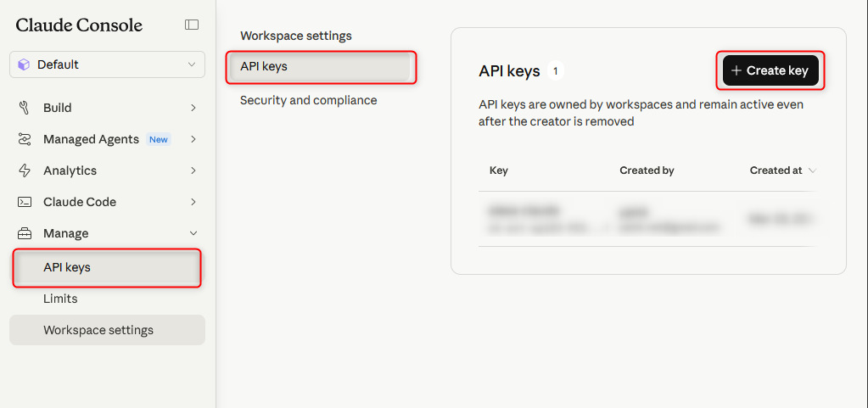Open Security and compliance tab
Screen dimensions: 868x408
click(308, 100)
